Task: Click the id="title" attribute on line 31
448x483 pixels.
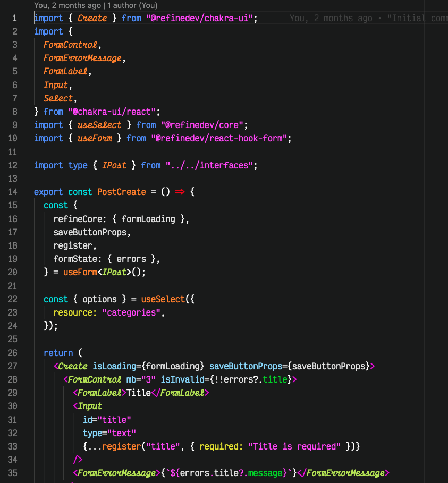Action: [x=107, y=420]
